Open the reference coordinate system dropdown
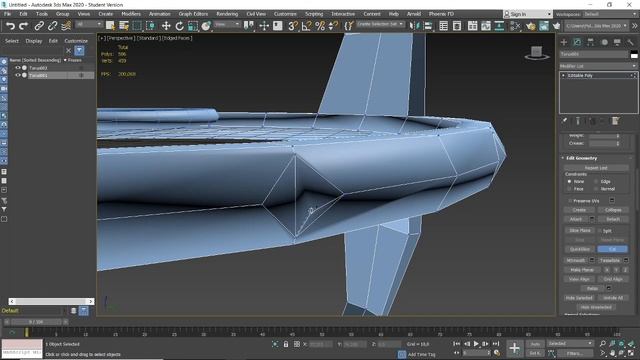Viewport: 640px width, 360px height. pos(227,24)
